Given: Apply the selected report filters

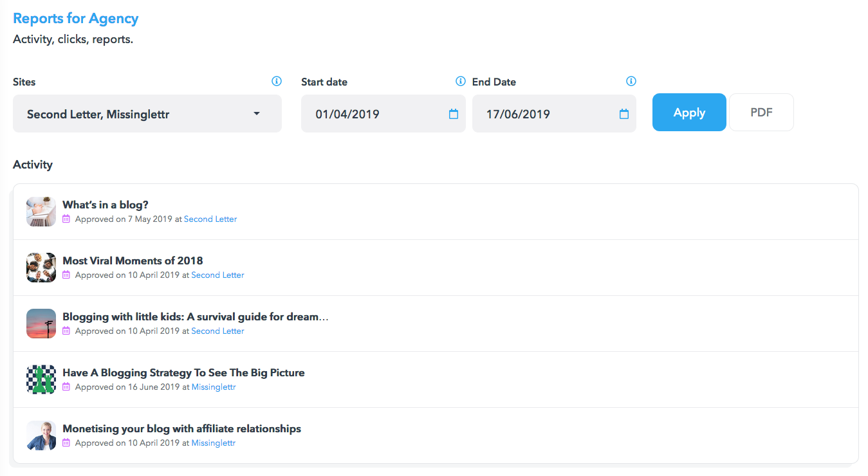Looking at the screenshot, I should (689, 113).
